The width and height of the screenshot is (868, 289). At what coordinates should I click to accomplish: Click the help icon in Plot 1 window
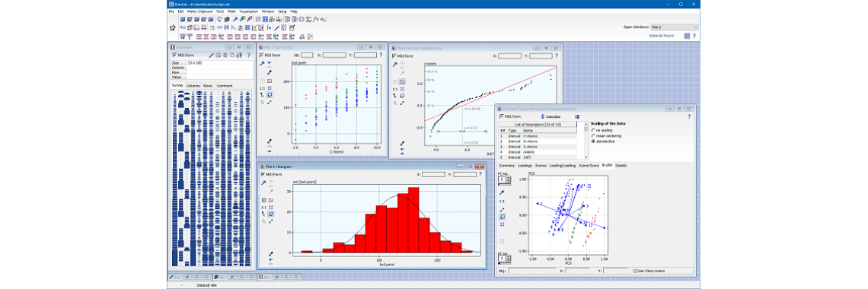pos(381,56)
